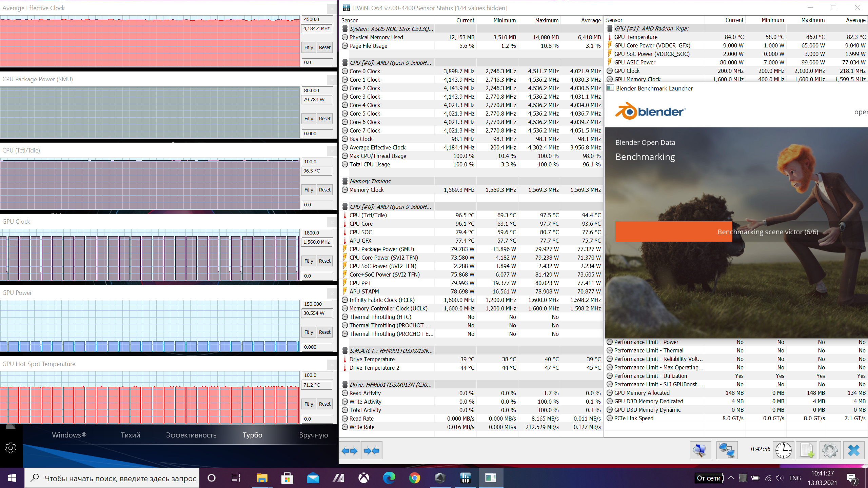This screenshot has width=868, height=488.
Task: Open File Explorer from the taskbar
Action: (x=262, y=478)
